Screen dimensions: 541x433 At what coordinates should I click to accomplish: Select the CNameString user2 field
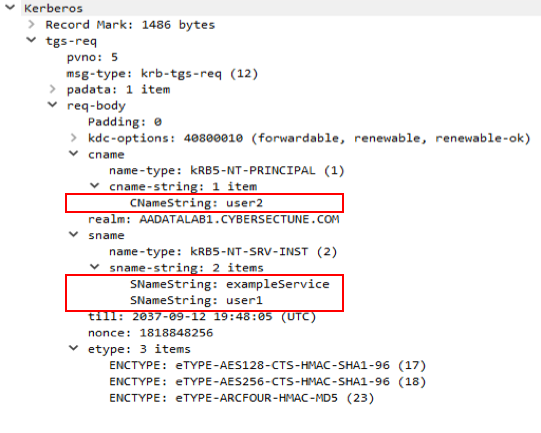click(x=196, y=203)
